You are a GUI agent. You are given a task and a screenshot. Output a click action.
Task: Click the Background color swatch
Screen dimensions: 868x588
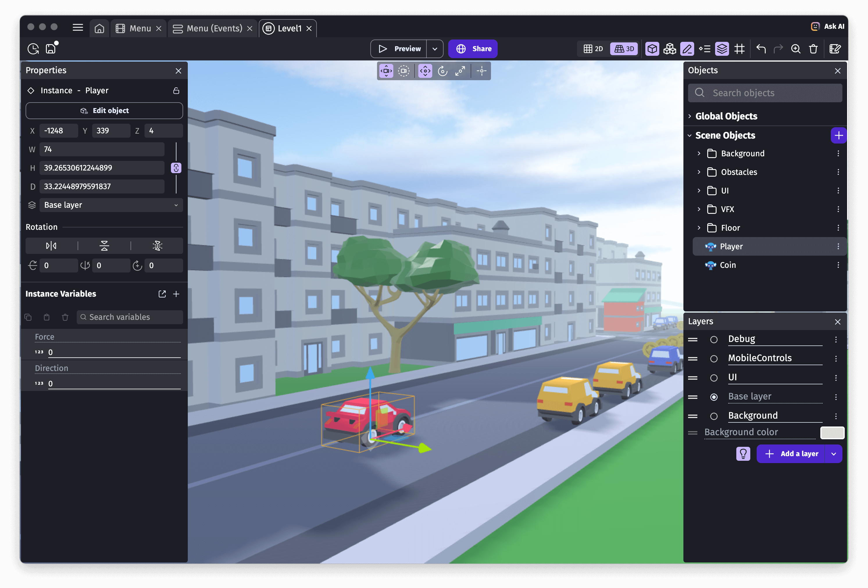click(x=832, y=432)
